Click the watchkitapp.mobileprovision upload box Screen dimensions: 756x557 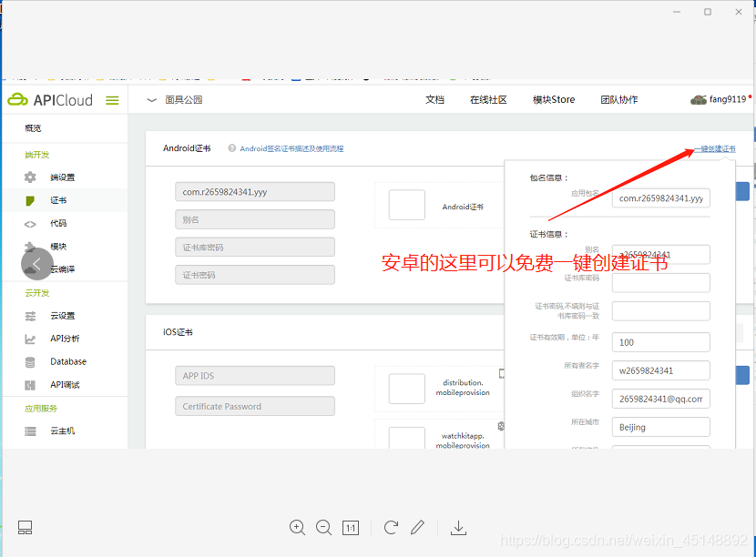[407, 438]
